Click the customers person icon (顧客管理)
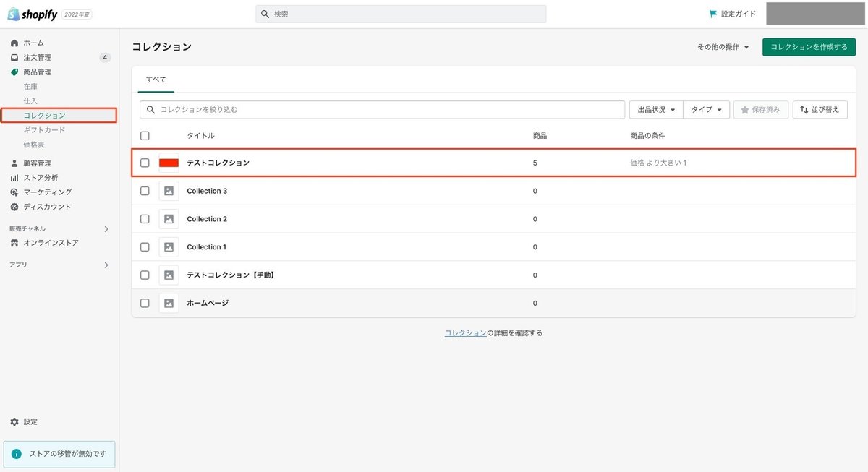The image size is (868, 472). coord(14,163)
